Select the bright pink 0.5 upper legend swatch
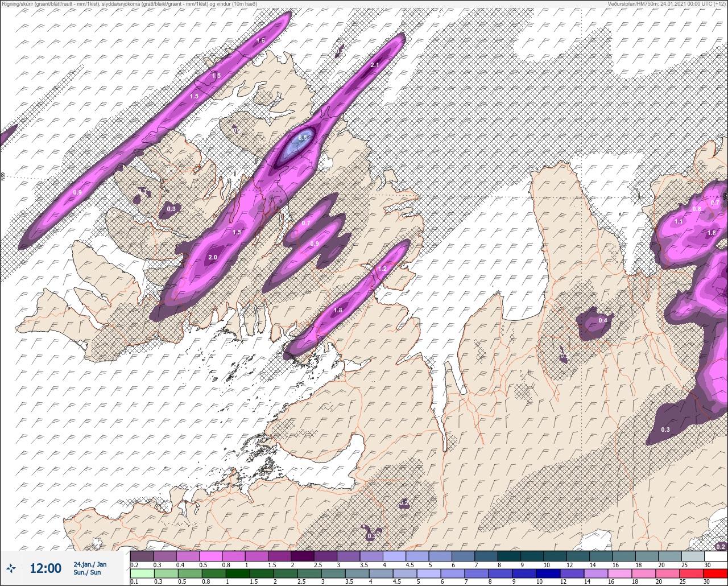This screenshot has width=728, height=586. pos(210,556)
